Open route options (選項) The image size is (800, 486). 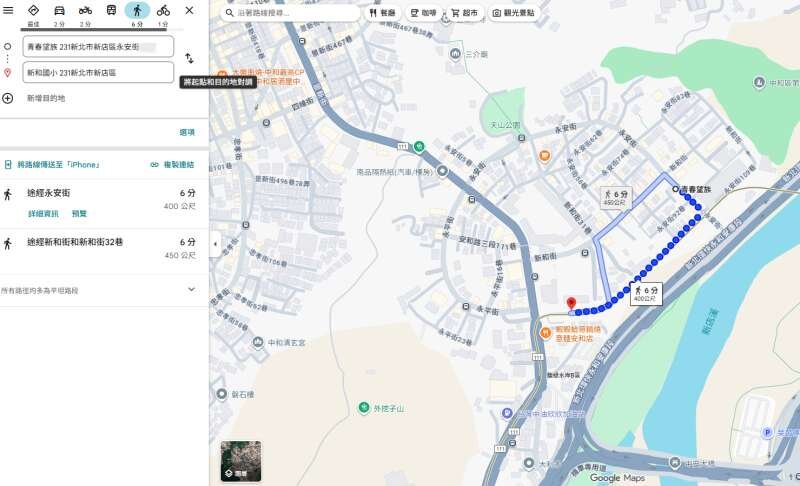point(187,132)
